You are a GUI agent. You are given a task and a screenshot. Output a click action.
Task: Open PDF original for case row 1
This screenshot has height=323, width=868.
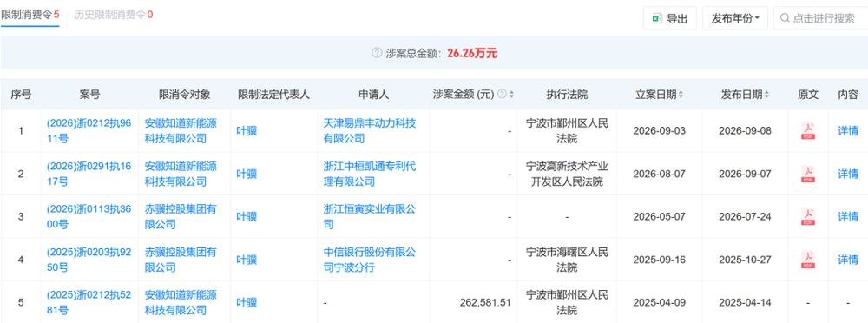pos(807,131)
